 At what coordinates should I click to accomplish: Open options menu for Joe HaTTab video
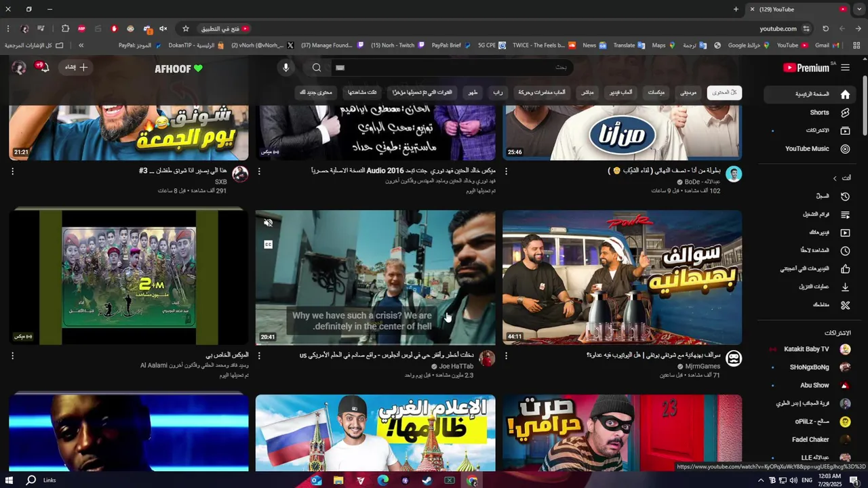[x=259, y=356]
